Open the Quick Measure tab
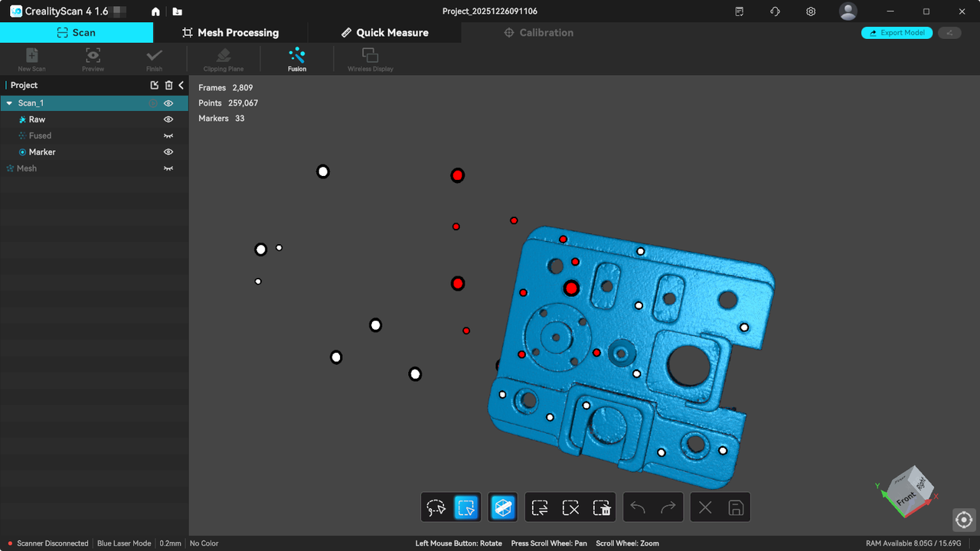Screen dimensions: 980x551 [384, 33]
